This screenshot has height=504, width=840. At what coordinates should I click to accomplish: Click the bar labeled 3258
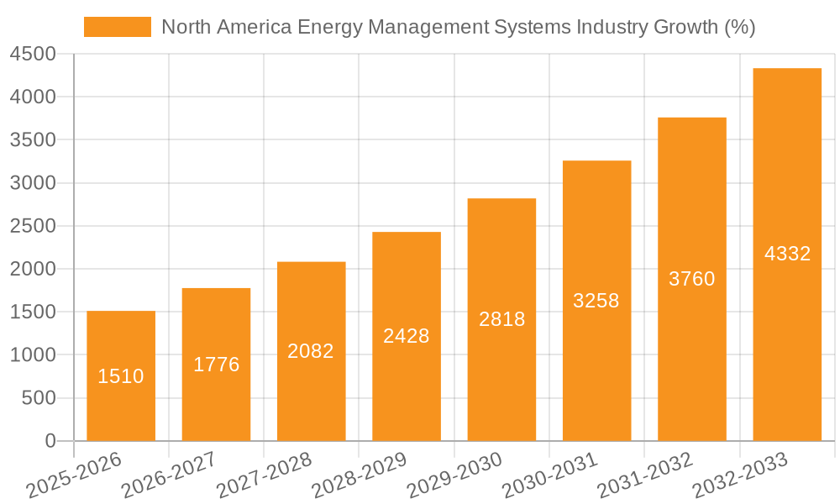pos(596,301)
